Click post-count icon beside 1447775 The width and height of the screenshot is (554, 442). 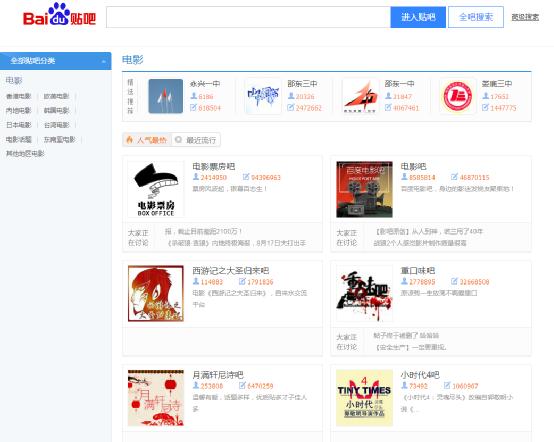[485, 107]
